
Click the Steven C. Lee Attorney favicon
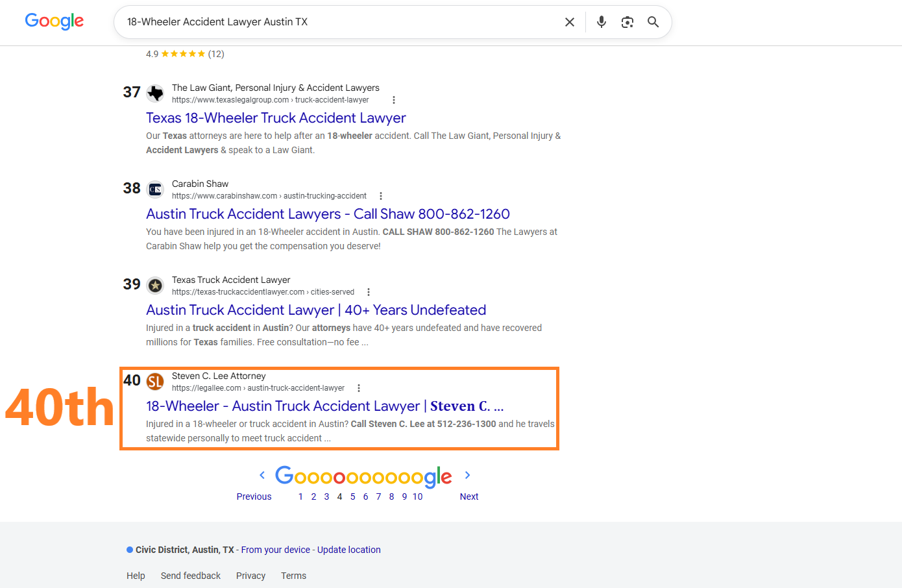pyautogui.click(x=155, y=382)
